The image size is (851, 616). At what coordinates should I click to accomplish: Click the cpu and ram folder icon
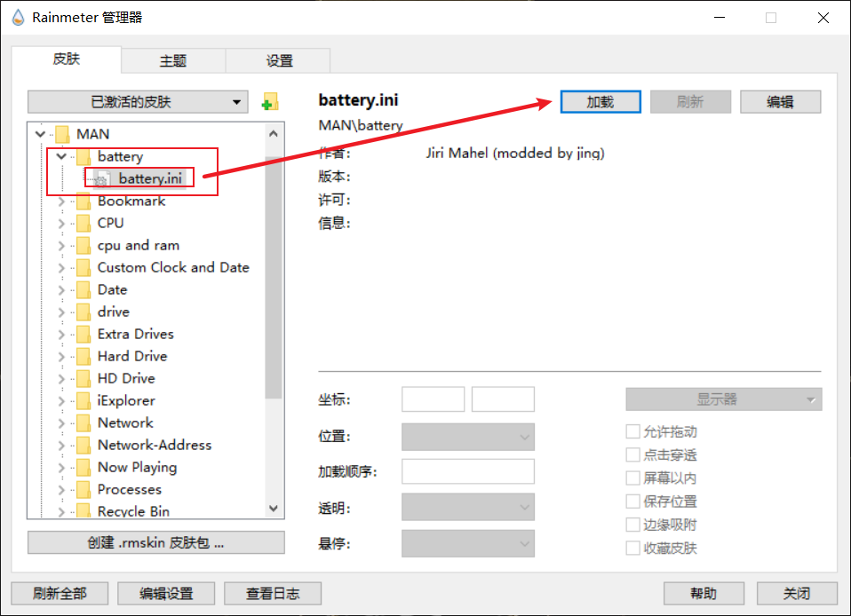(x=84, y=245)
